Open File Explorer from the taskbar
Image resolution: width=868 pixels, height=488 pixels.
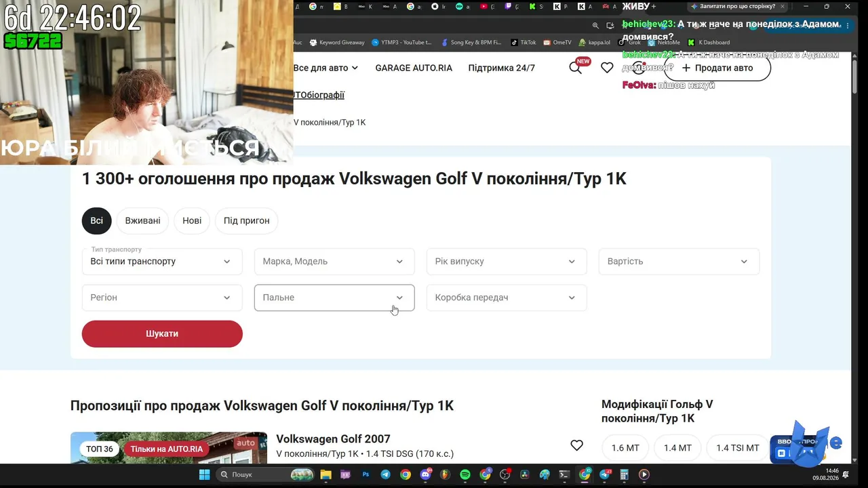(325, 474)
